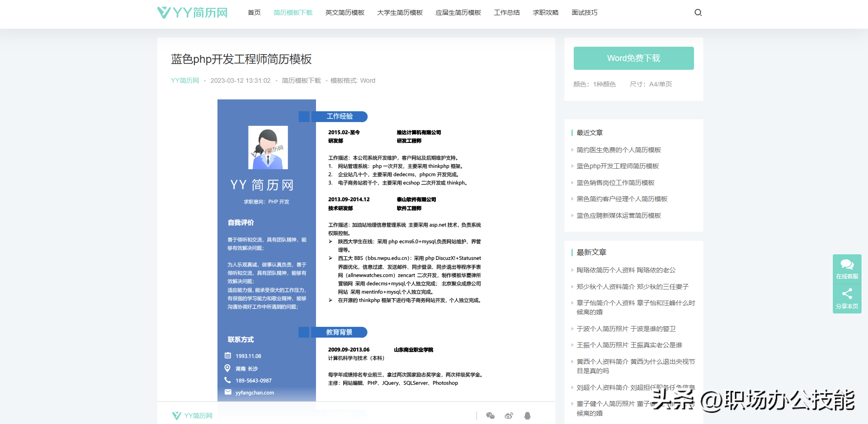Click the YY简历网 logo icon
The height and width of the screenshot is (424, 868).
[164, 12]
